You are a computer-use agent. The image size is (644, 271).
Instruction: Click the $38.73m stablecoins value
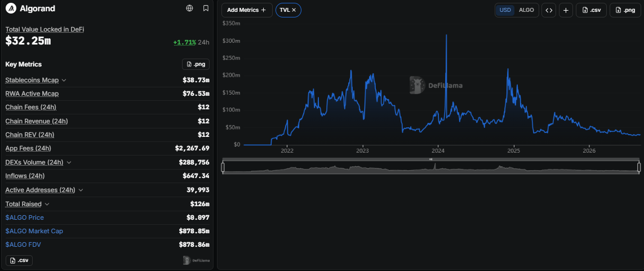196,80
